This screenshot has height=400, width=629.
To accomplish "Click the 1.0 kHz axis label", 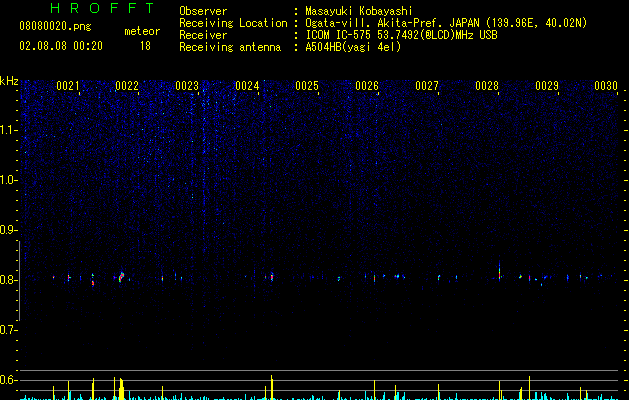I will tap(9, 180).
